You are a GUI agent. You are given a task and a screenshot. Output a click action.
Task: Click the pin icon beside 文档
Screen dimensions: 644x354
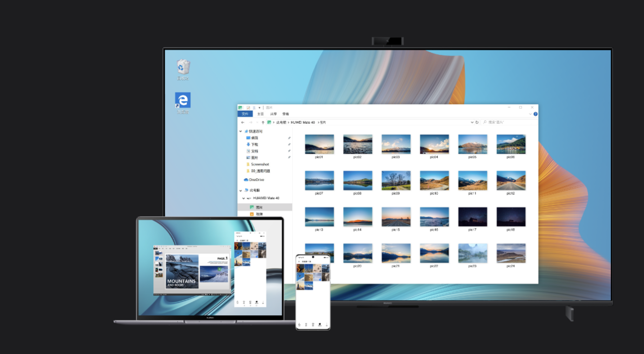click(x=289, y=151)
